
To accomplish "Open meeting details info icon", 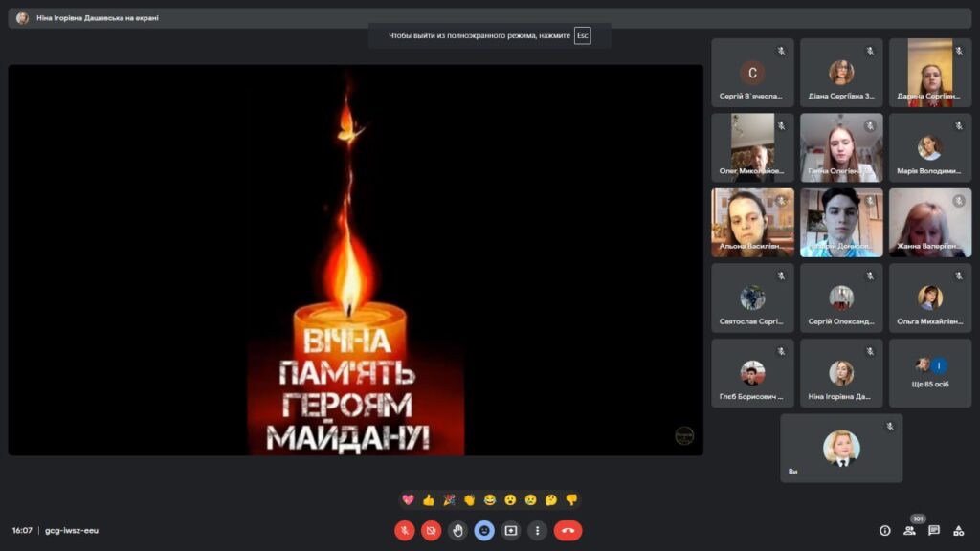I will coord(884,530).
